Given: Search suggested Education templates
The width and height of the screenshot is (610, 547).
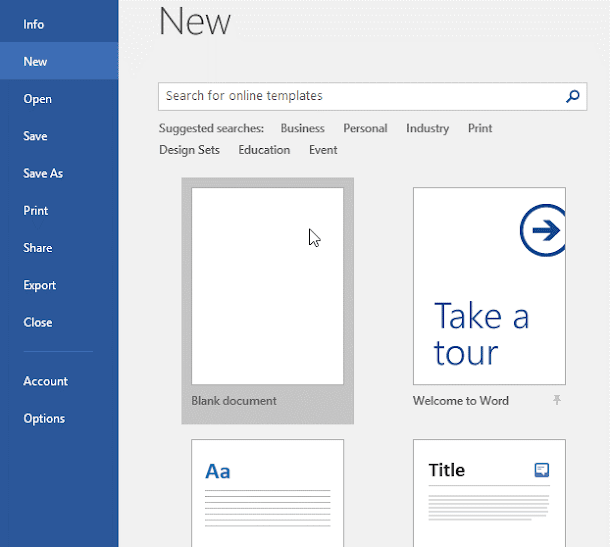Looking at the screenshot, I should (264, 150).
